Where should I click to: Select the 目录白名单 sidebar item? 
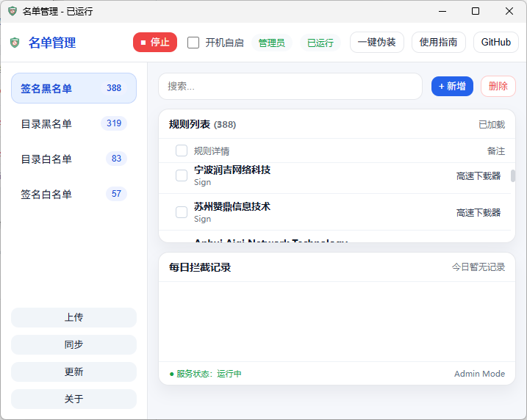pos(74,159)
